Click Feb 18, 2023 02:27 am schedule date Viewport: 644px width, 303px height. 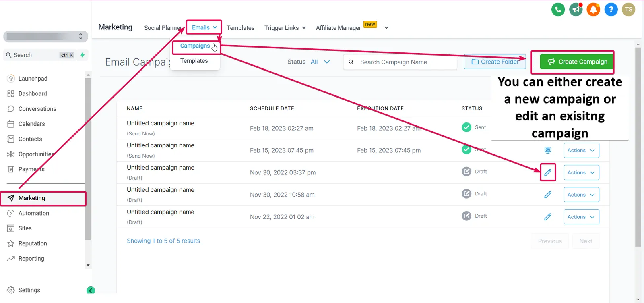click(x=282, y=128)
